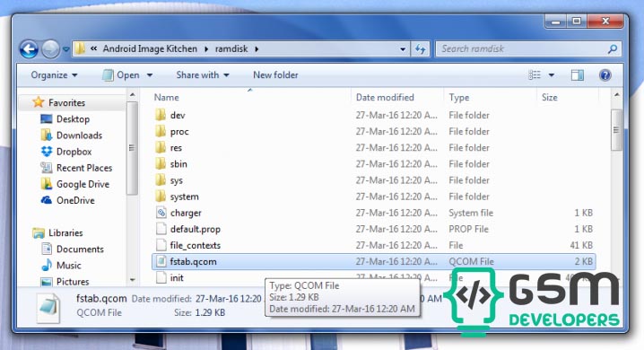Open the address bar history dropdown
This screenshot has width=644, height=350.
[x=403, y=49]
